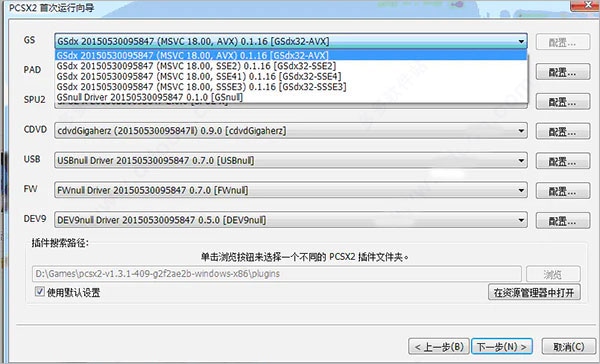Screen dimensions: 600x364
Task: Toggle the 使用默认设置 checkbox
Action: click(39, 292)
